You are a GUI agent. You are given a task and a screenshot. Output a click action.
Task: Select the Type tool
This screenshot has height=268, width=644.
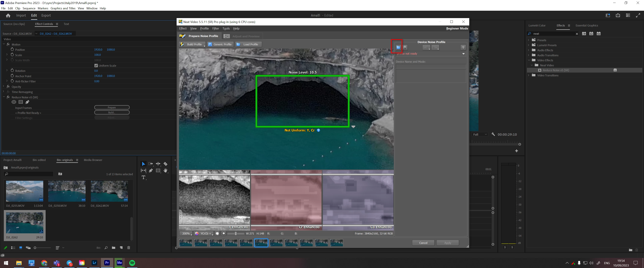143,177
